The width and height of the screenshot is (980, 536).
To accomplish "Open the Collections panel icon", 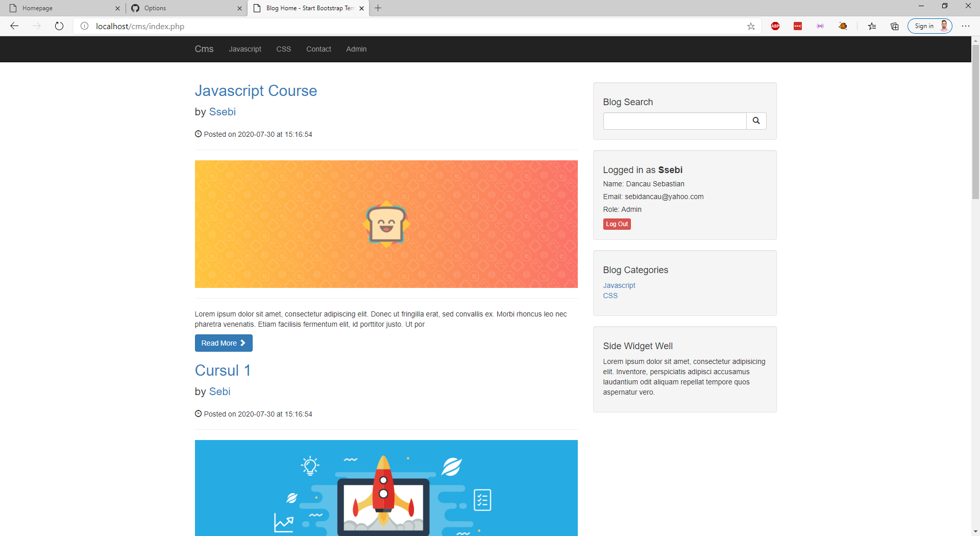I will (x=894, y=26).
